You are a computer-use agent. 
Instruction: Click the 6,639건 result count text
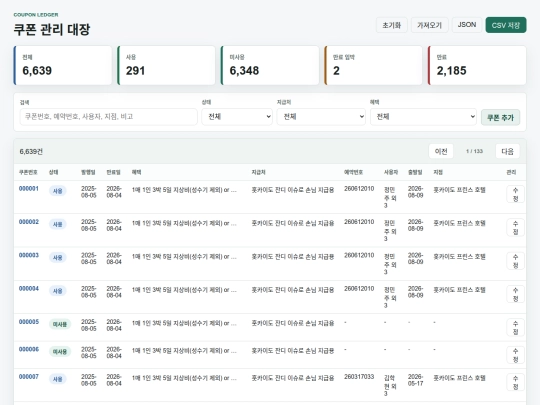point(31,152)
